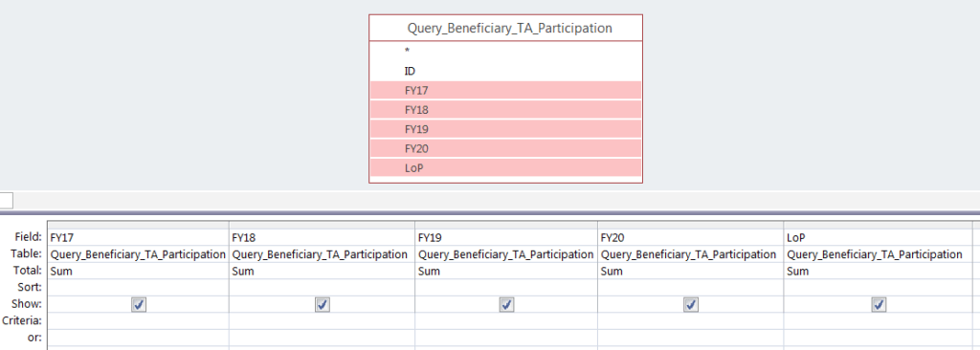Select FY18 in the table field list
980x350 pixels.
505,110
